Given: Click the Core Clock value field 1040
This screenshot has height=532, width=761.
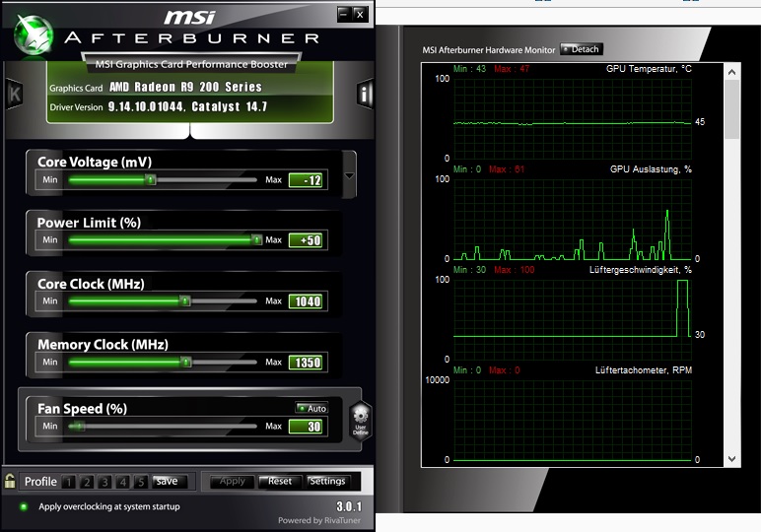Looking at the screenshot, I should [306, 301].
